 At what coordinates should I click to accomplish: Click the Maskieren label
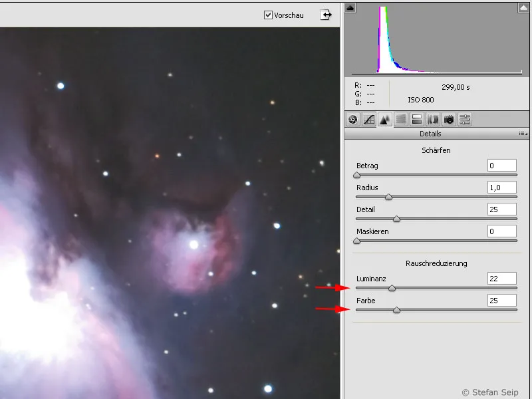372,231
